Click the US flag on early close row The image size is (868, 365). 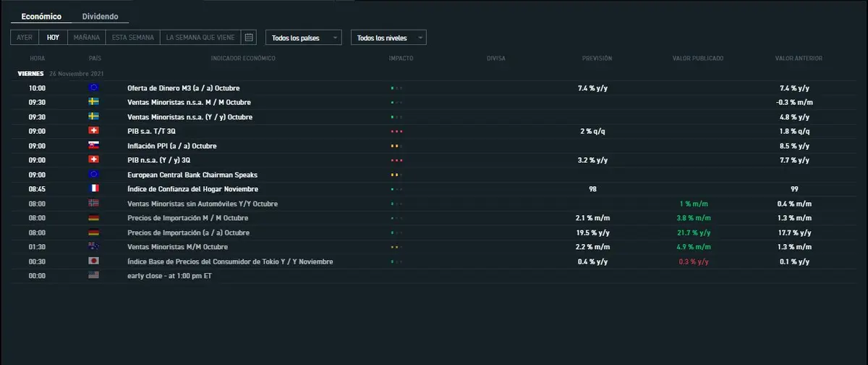(x=94, y=276)
